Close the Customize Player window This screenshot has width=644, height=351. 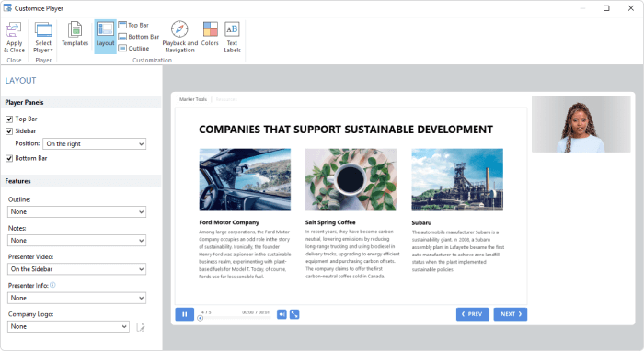(631, 8)
